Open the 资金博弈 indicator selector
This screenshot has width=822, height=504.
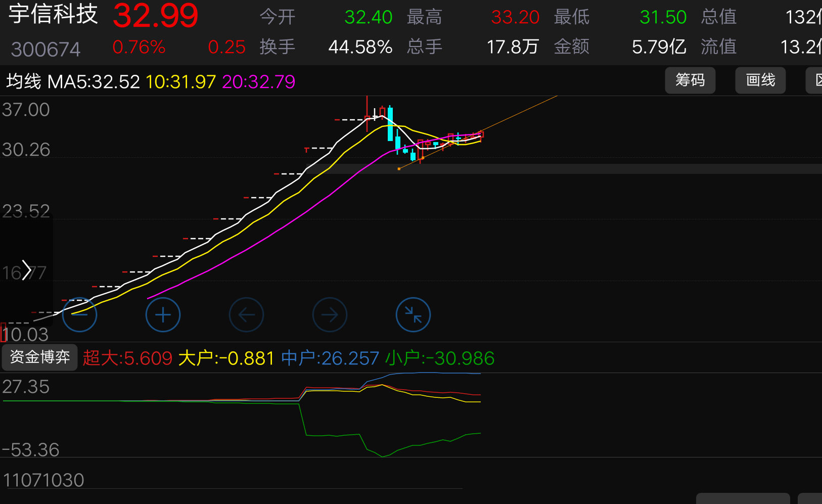(x=40, y=357)
